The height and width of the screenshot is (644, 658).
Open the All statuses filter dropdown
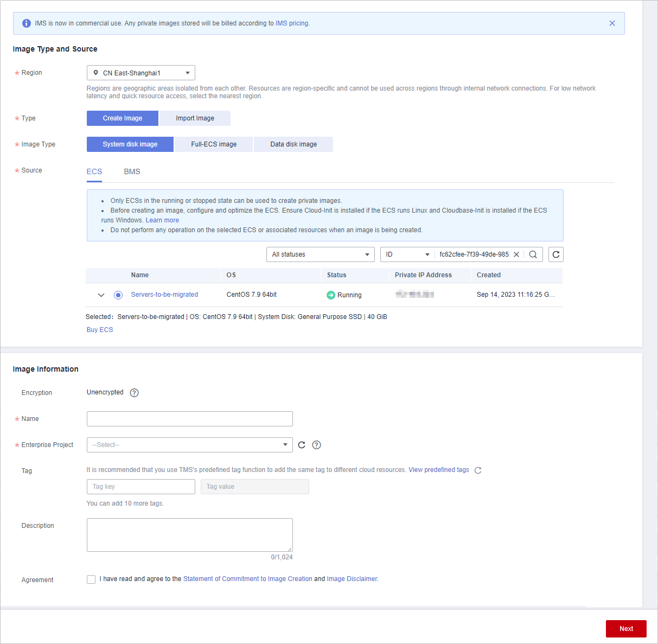(x=320, y=254)
